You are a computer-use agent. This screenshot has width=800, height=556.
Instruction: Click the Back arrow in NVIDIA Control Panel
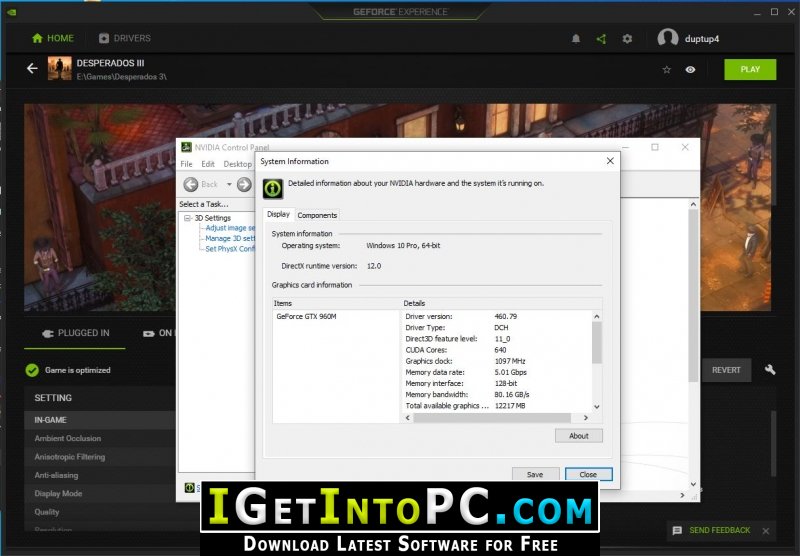point(191,184)
